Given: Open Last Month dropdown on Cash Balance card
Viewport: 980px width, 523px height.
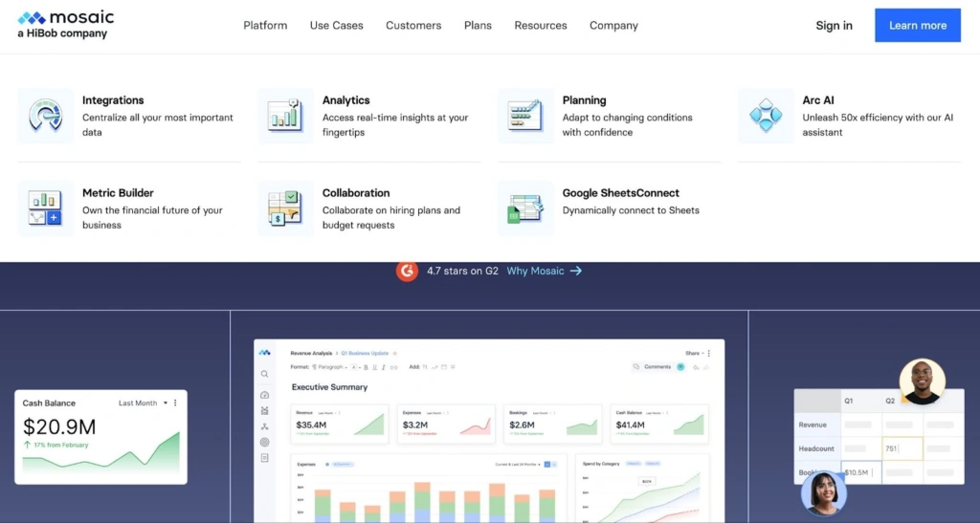Looking at the screenshot, I should click(143, 403).
